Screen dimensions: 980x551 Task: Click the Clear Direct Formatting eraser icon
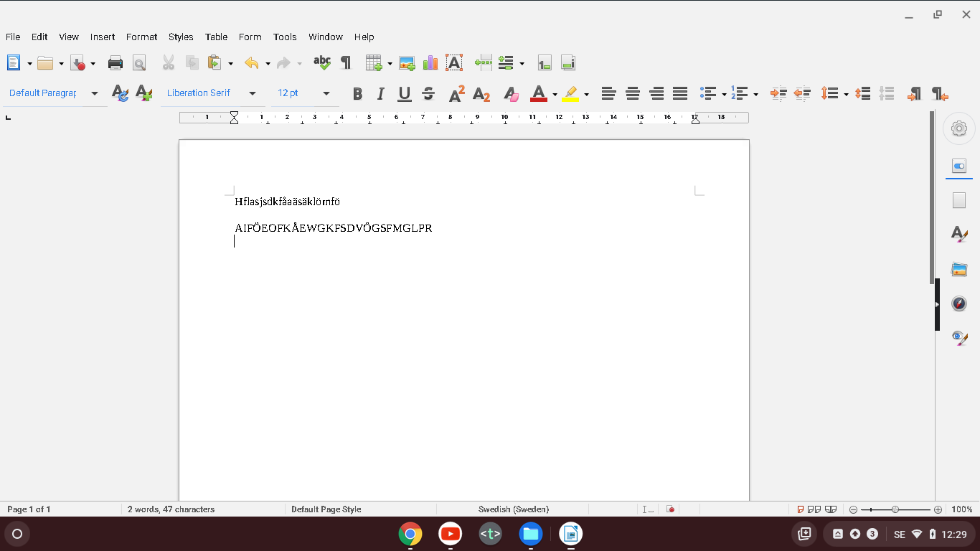pos(511,93)
